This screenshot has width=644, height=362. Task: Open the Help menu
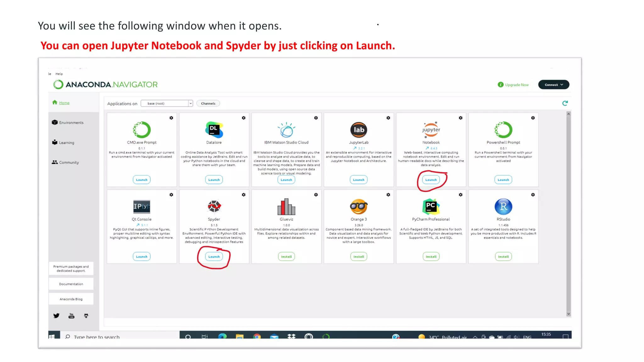coord(59,74)
